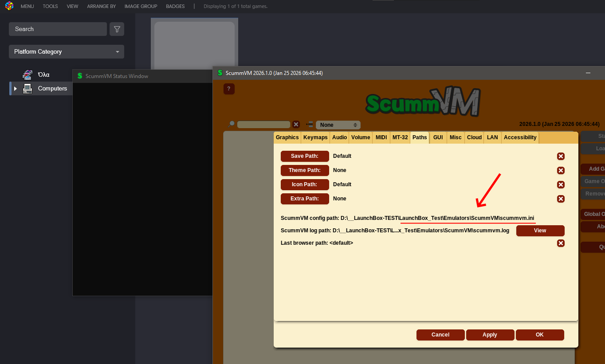Click the ScummVM help question mark

[x=229, y=89]
